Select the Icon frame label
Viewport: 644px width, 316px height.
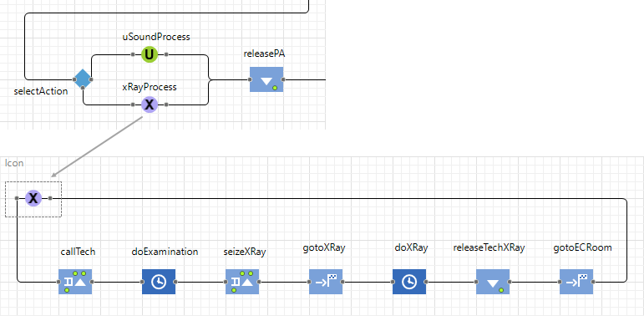[x=14, y=163]
